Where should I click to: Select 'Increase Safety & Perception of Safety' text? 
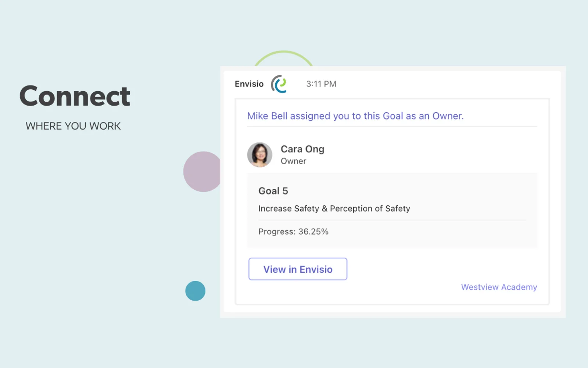point(334,209)
